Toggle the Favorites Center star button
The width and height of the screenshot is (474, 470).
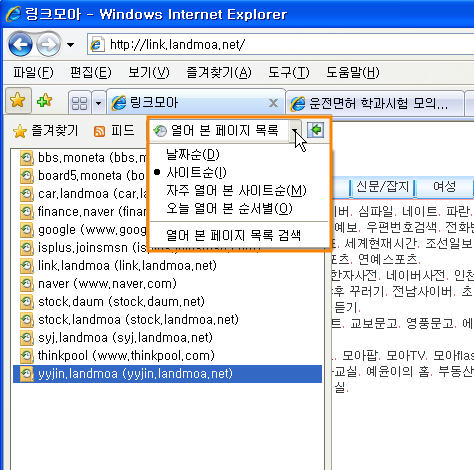18,100
